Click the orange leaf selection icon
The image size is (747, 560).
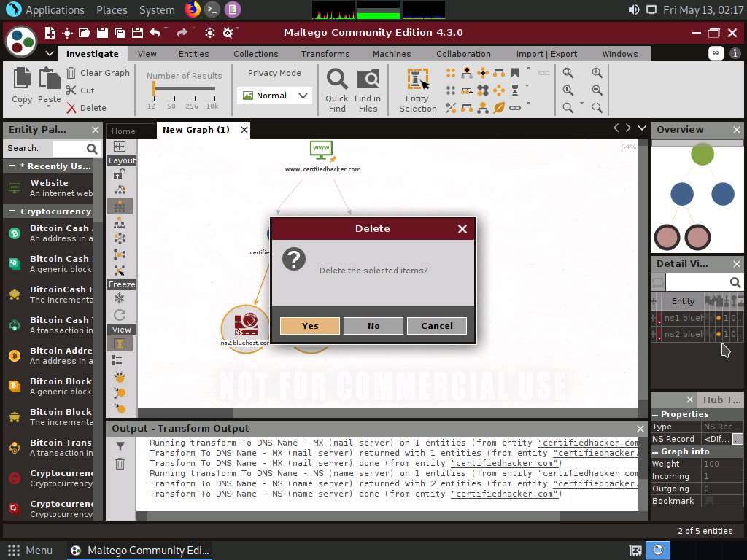(499, 108)
